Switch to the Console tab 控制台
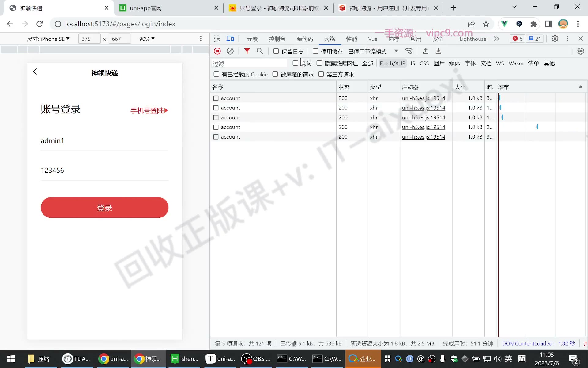 277,39
